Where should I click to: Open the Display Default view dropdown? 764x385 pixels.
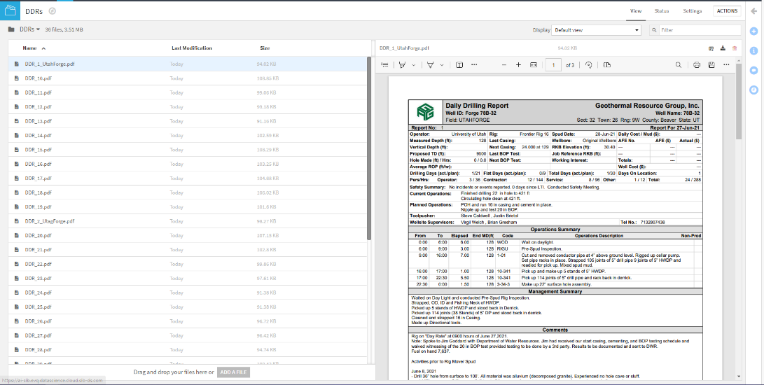(x=596, y=30)
